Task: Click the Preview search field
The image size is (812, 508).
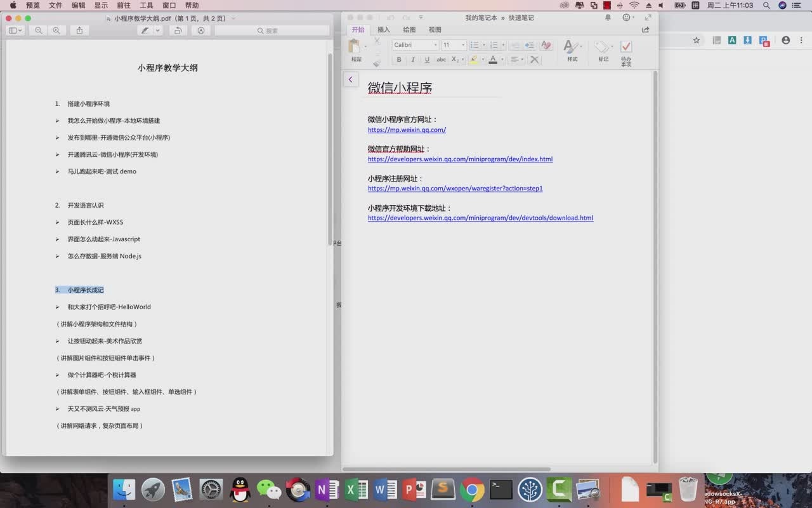Action: pyautogui.click(x=272, y=30)
